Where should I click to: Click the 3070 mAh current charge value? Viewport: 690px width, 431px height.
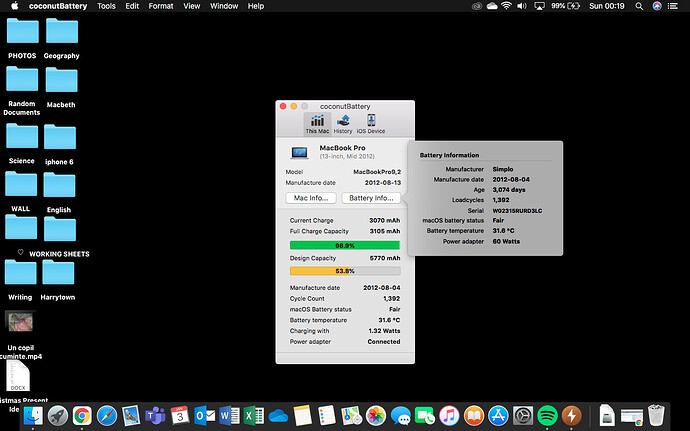click(385, 220)
